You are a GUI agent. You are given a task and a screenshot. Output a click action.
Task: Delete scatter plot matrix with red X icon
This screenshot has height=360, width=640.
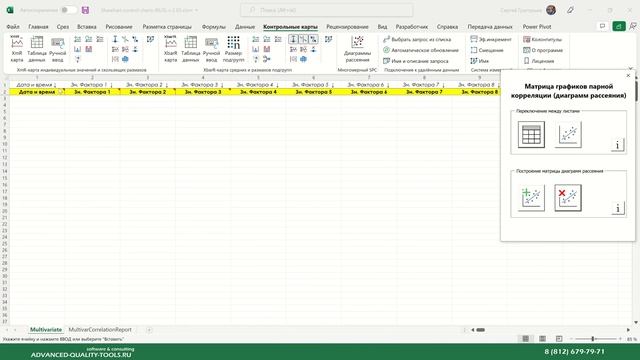click(x=568, y=198)
